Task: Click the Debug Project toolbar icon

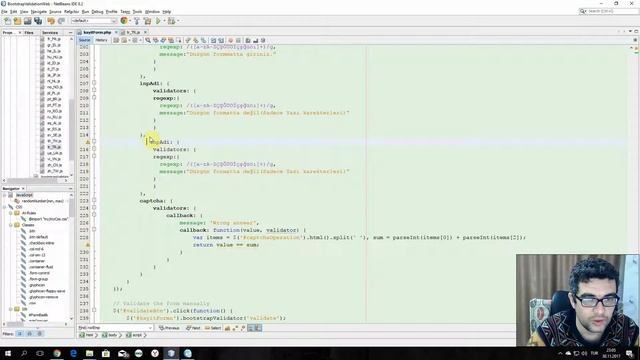Action: click(x=171, y=21)
